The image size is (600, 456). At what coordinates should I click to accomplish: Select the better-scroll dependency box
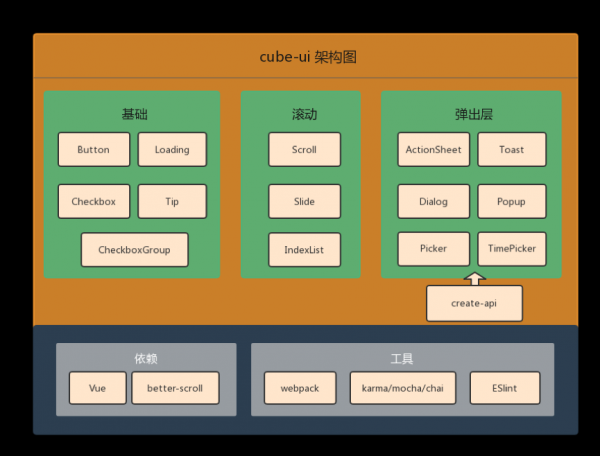click(175, 388)
